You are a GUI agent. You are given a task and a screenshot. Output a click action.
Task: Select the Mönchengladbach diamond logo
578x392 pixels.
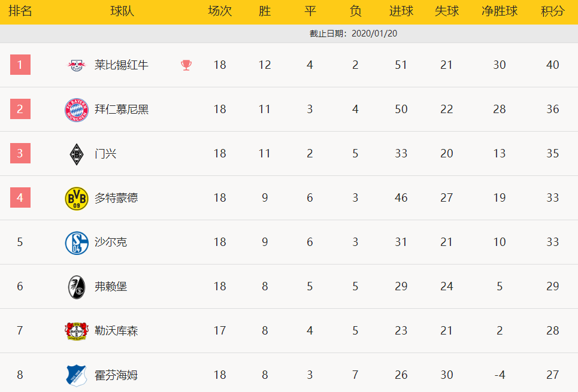76,154
